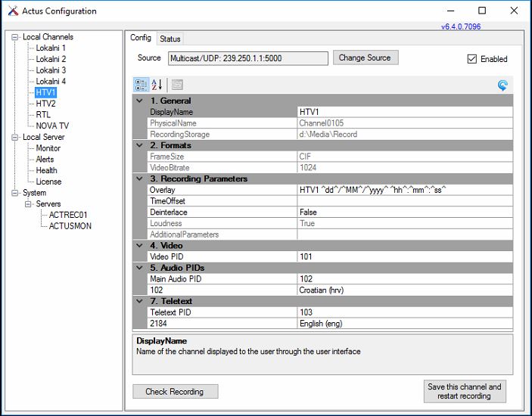The height and width of the screenshot is (416, 532).
Task: Select NOVA TV channel in the tree
Action: coord(52,126)
